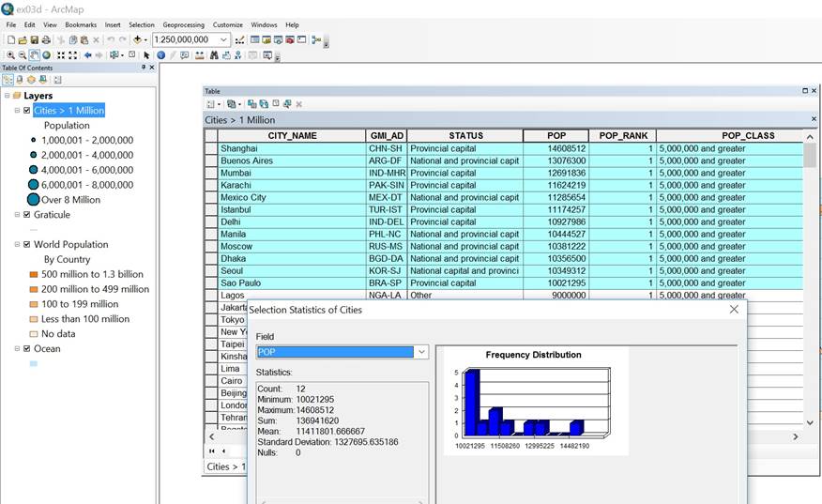Open Related Tables dropdown in Table window
822x504 pixels.
click(234, 104)
